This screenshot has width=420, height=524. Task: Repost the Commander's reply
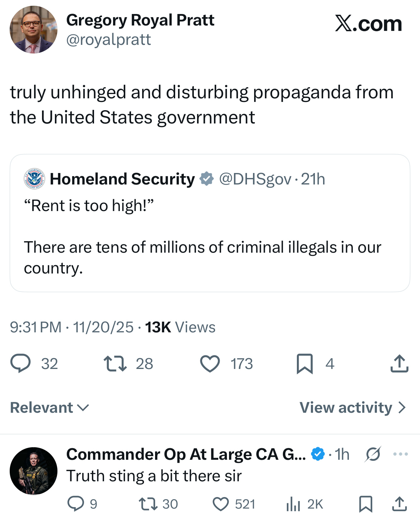click(x=148, y=504)
